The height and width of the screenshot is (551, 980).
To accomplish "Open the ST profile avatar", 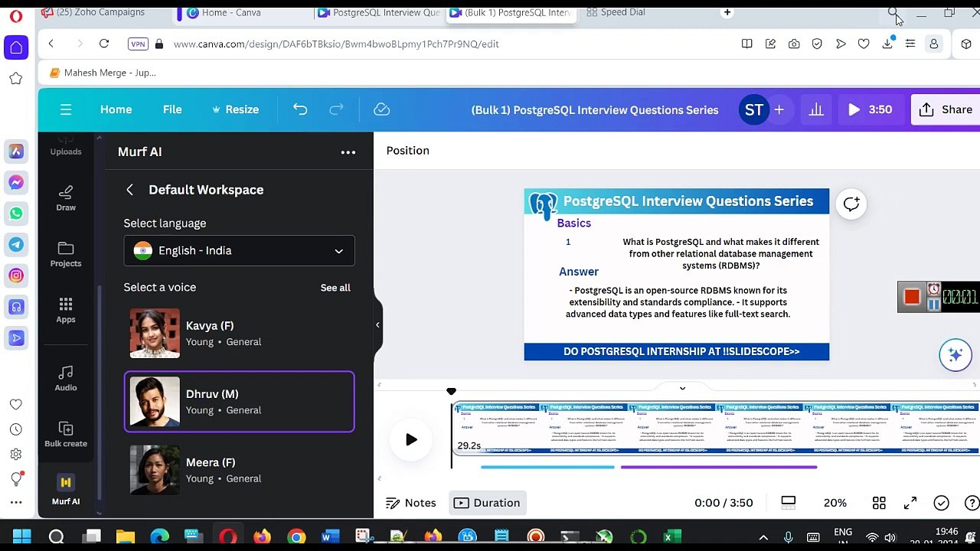I will 753,109.
